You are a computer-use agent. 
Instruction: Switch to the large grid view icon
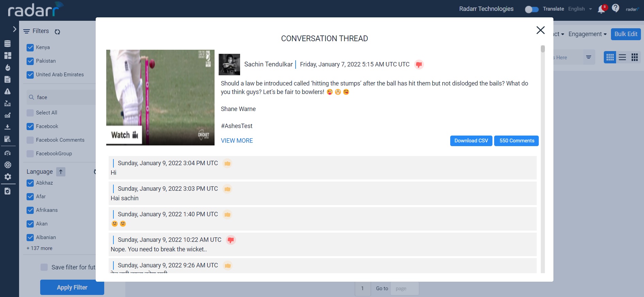click(634, 57)
